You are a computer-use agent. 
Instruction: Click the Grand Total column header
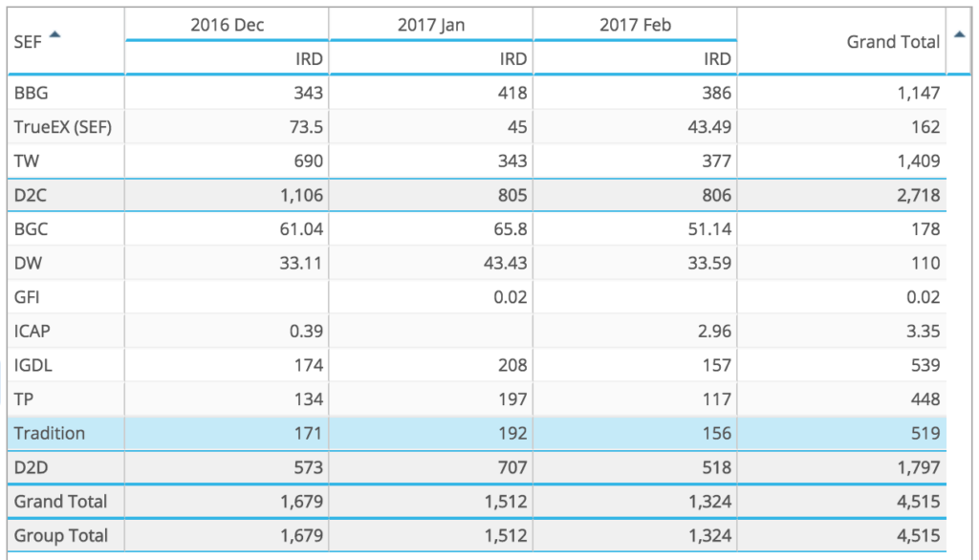pyautogui.click(x=893, y=42)
